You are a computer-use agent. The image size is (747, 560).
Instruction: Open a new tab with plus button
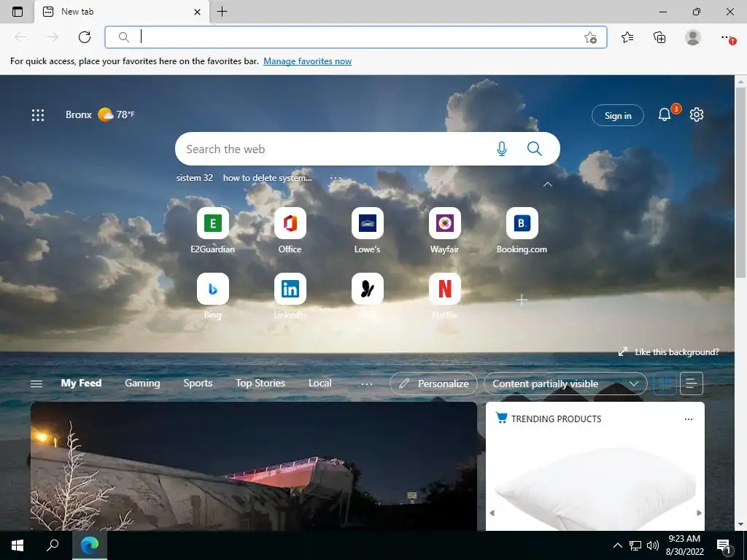pyautogui.click(x=222, y=12)
